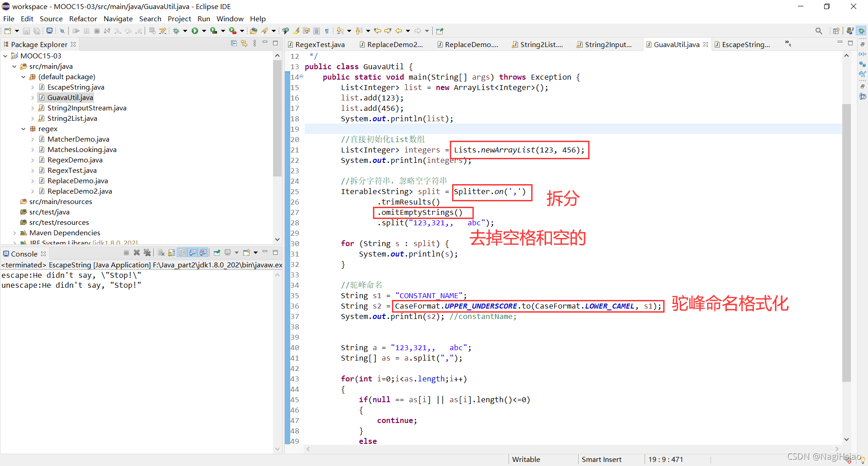Click Collapse All in Package Explorer
This screenshot has width=868, height=466.
click(234, 43)
